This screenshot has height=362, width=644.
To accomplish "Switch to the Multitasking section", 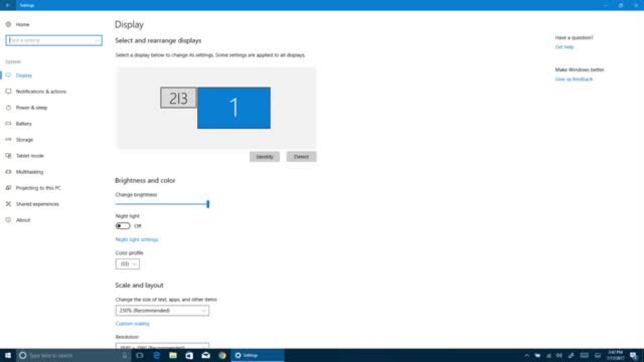I will 29,172.
